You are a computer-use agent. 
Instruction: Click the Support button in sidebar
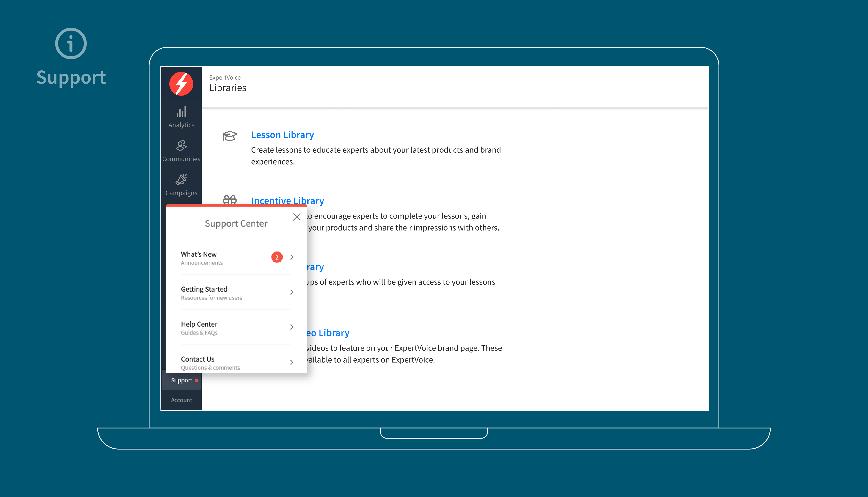(181, 380)
